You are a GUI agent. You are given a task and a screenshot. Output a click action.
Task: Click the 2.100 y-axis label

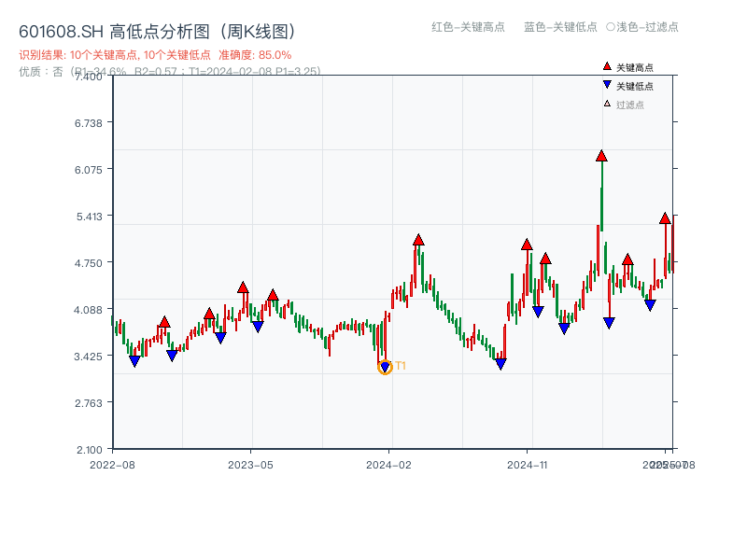click(x=89, y=450)
